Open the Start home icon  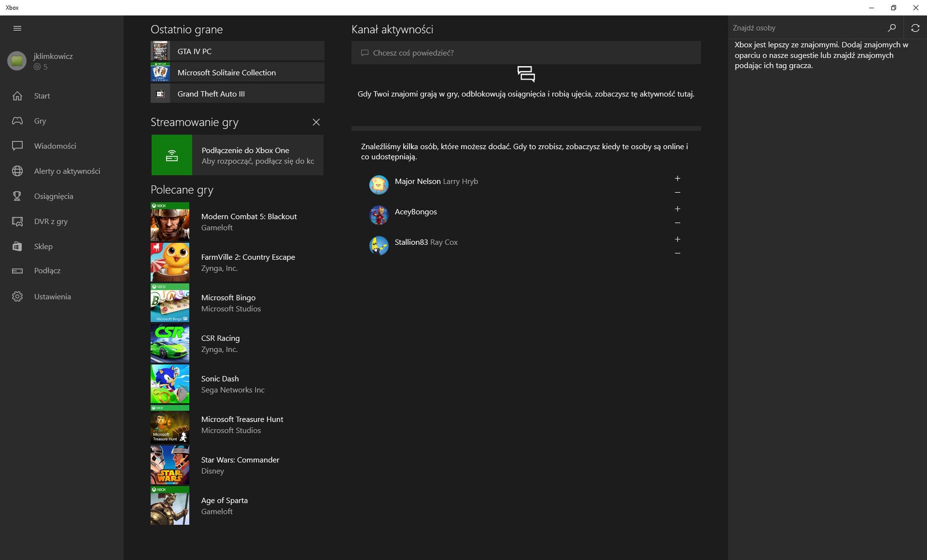pyautogui.click(x=17, y=96)
